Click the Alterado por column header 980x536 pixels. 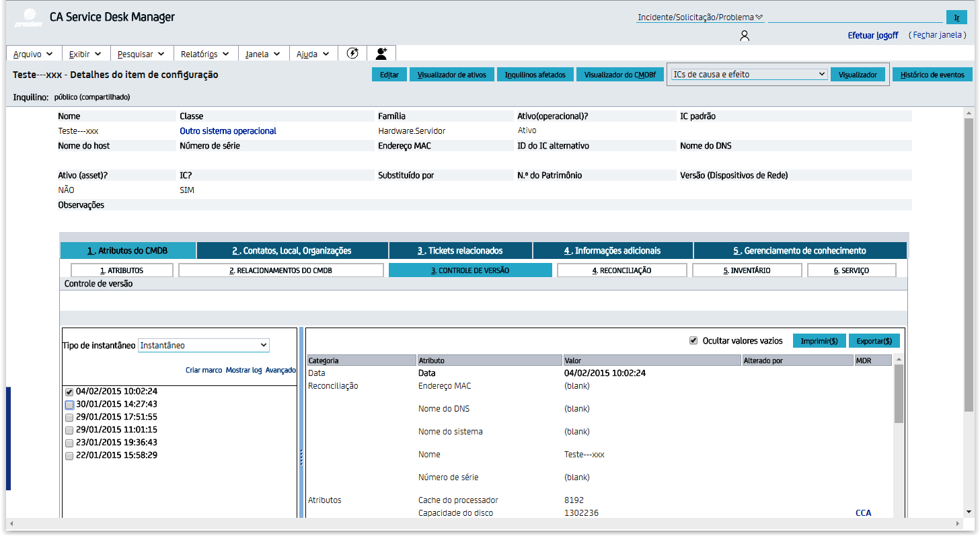tap(798, 360)
